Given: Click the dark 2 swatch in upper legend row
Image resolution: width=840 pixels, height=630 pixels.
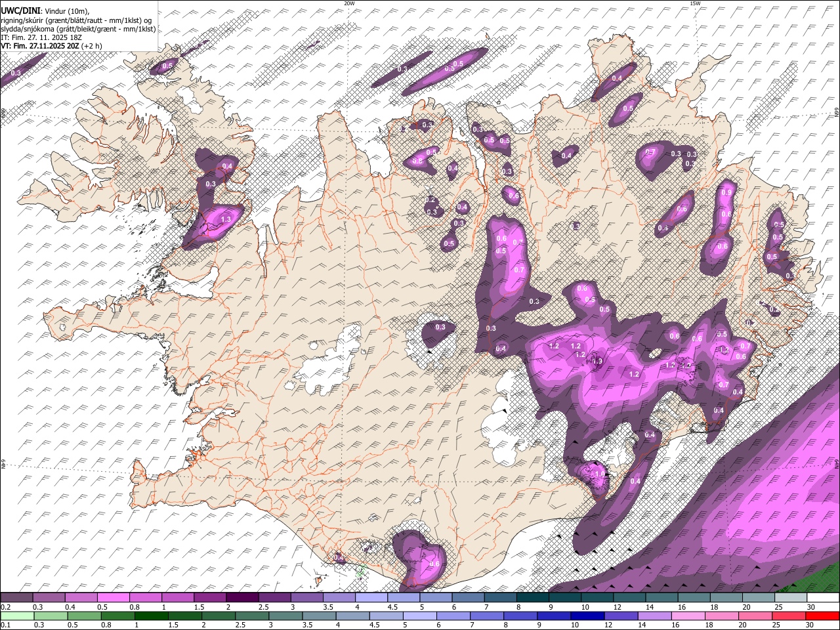Looking at the screenshot, I should pyautogui.click(x=241, y=598).
